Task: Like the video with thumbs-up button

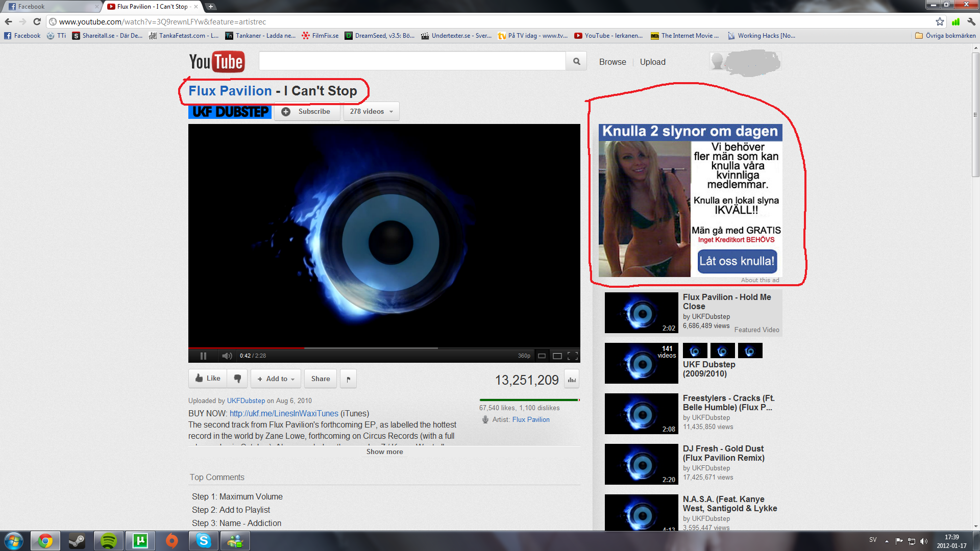Action: tap(208, 379)
